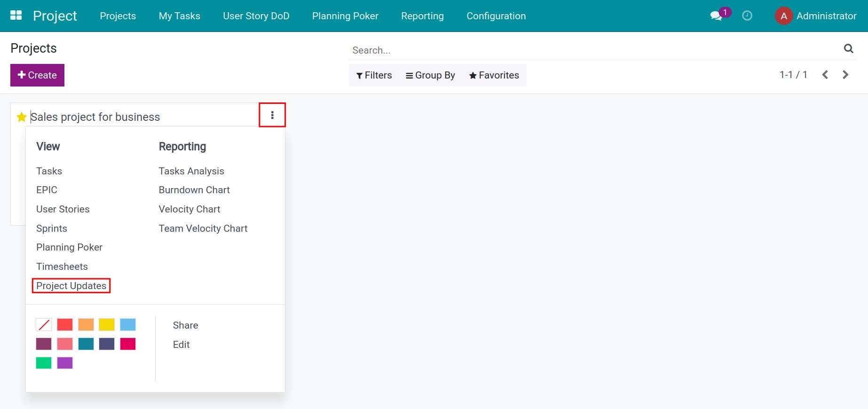Choose the fuchsia color swatch
The image size is (868, 409).
coord(128,344)
